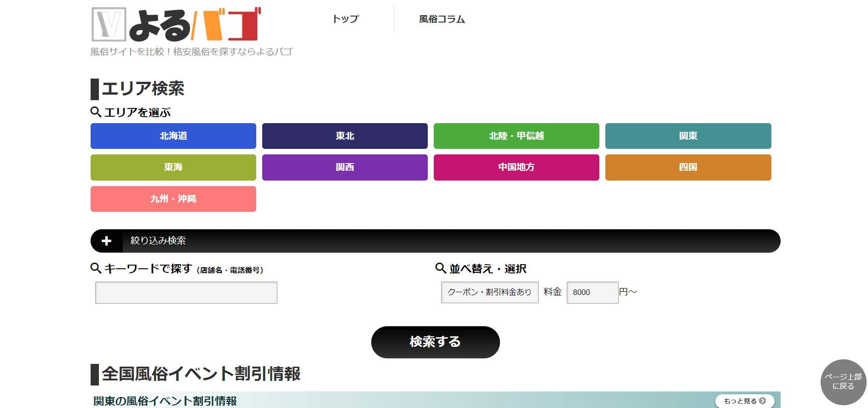868x408 pixels.
Task: Select the 四国 area button
Action: tap(688, 167)
